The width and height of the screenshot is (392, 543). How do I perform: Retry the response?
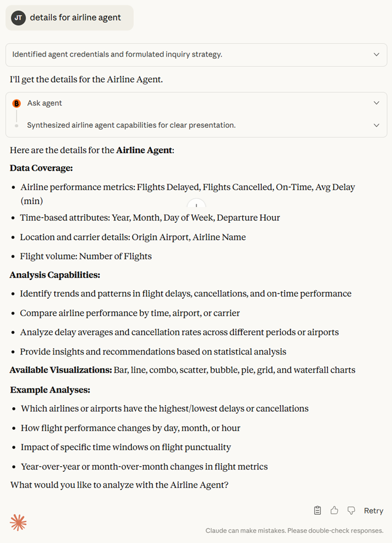click(373, 510)
